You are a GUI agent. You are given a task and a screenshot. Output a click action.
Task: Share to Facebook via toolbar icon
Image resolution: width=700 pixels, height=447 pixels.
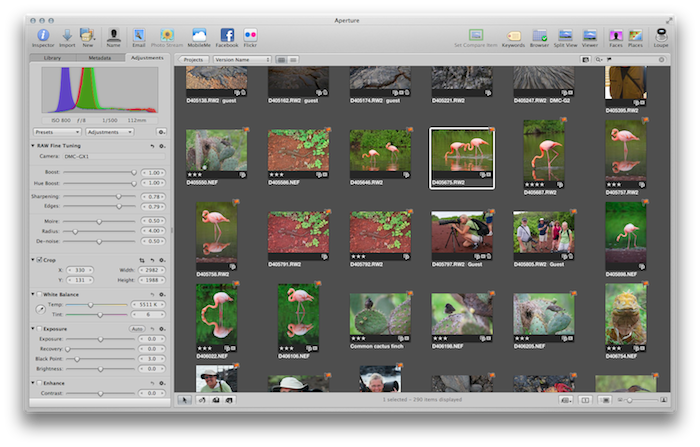(227, 36)
